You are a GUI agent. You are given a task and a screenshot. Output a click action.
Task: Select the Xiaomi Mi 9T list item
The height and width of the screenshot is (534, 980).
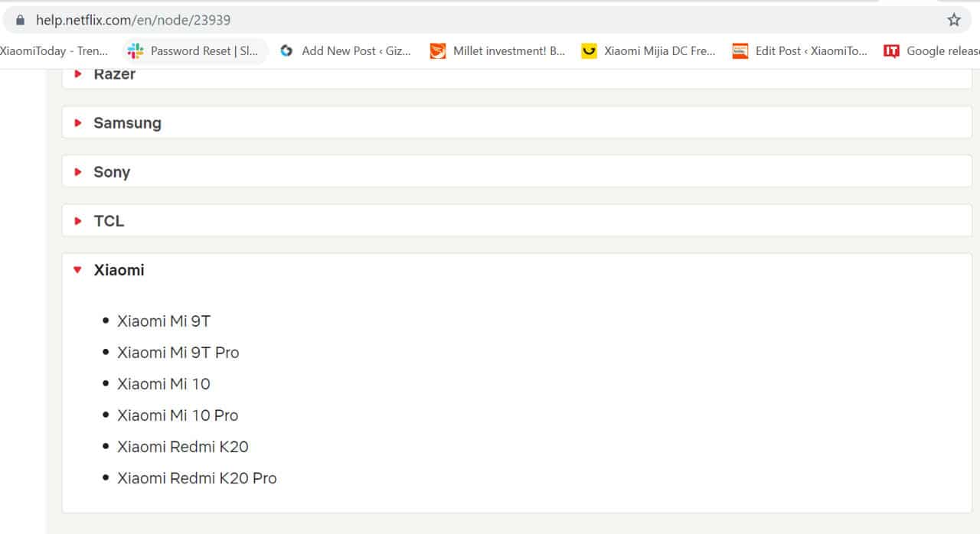coord(164,321)
